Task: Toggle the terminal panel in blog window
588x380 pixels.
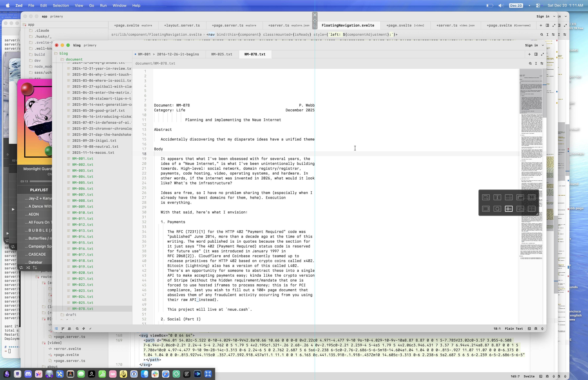Action: click(x=529, y=328)
